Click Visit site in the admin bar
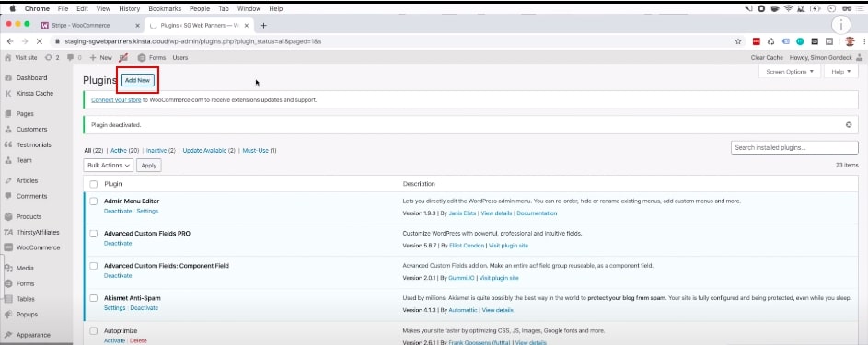 (x=21, y=57)
